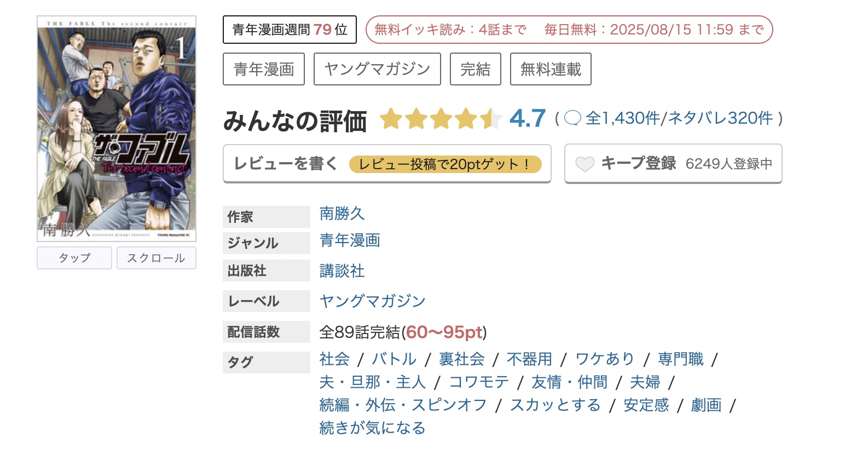
Task: Switch reader mode to スクロール
Action: (156, 258)
